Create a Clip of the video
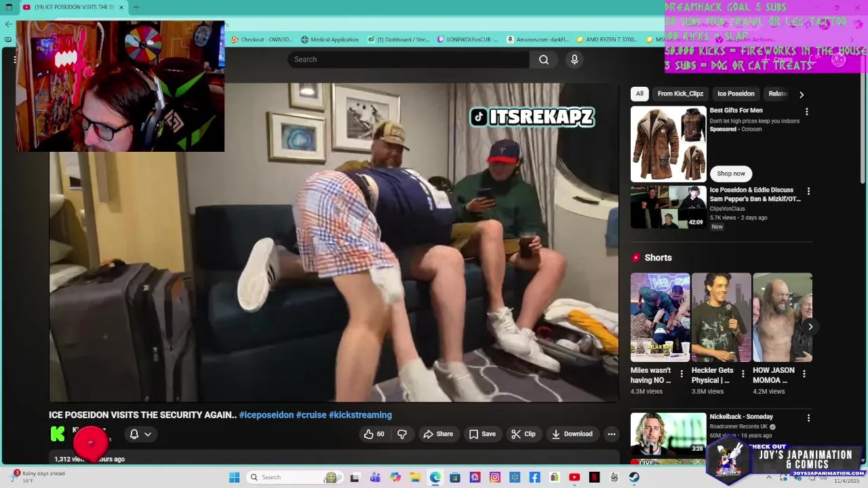 point(524,434)
